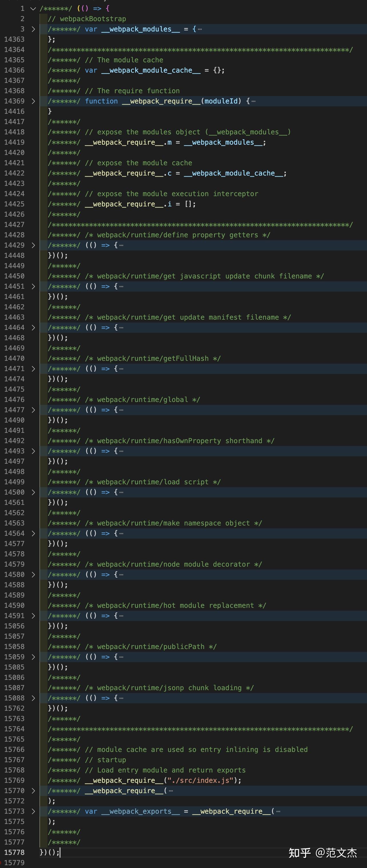Click the '// webpackBootstrap' comment
This screenshot has width=367, height=868.
coord(87,19)
